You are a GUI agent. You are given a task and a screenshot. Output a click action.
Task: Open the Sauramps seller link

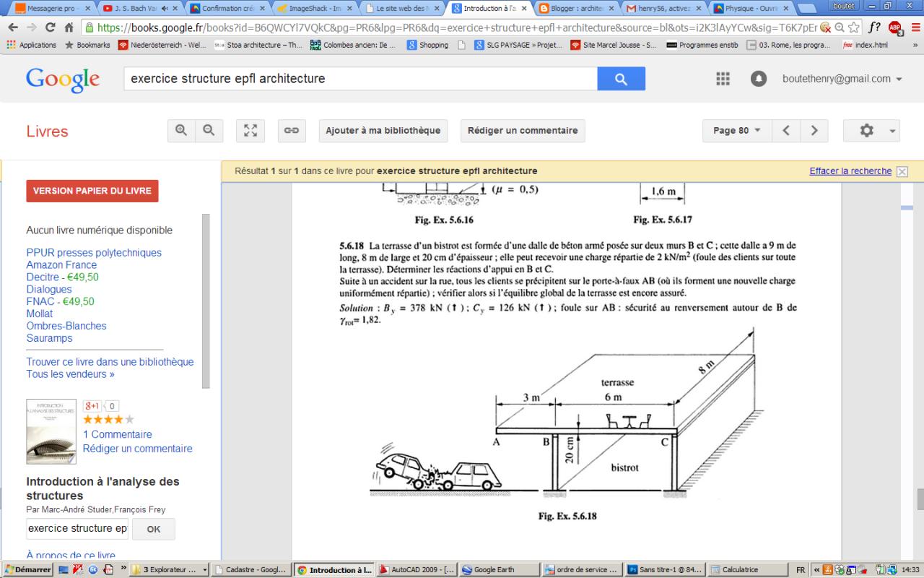[49, 338]
